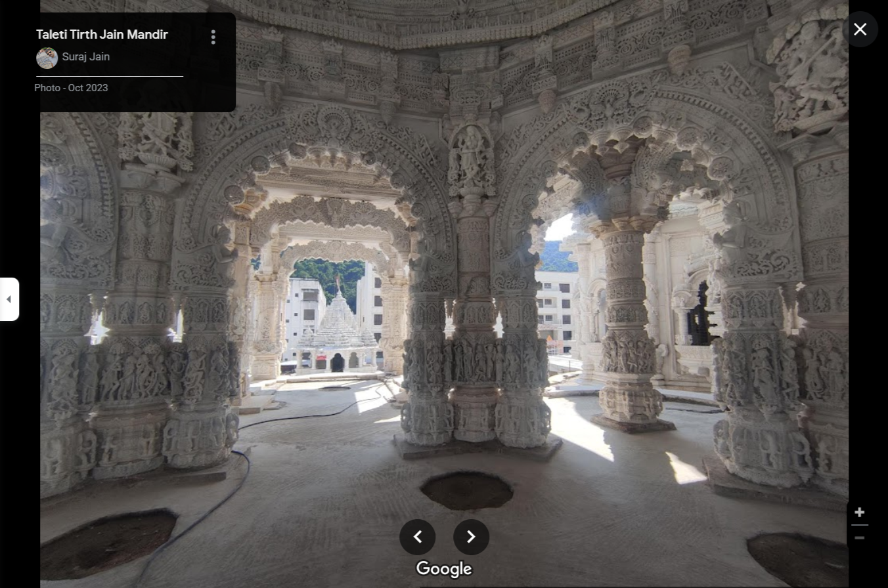This screenshot has width=888, height=588.
Task: Click Suraj Jain's profile avatar
Action: [47, 58]
